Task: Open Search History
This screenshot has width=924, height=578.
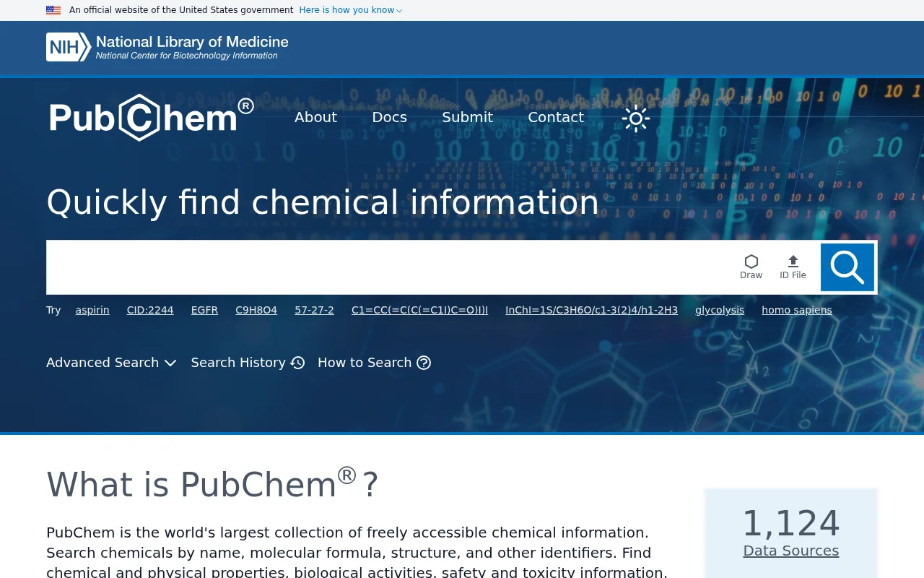Action: (248, 363)
